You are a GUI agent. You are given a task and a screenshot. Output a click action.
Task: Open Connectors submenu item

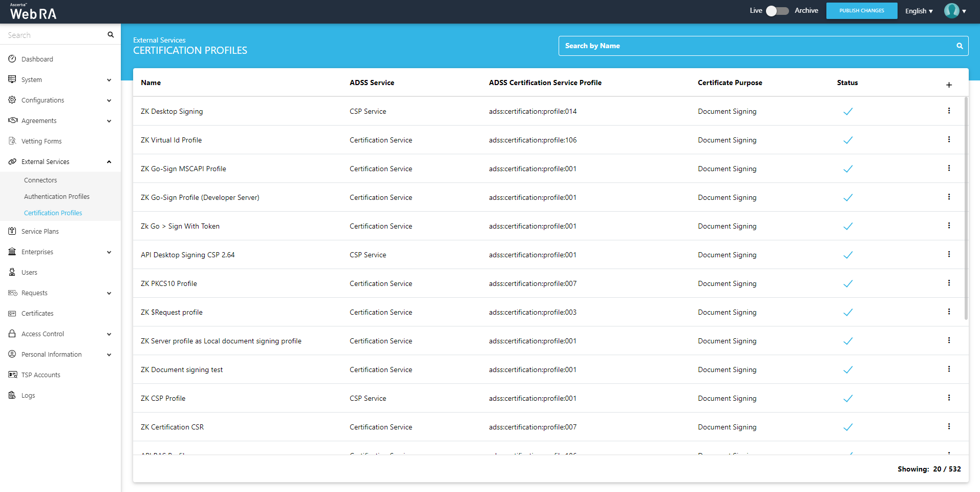tap(40, 180)
